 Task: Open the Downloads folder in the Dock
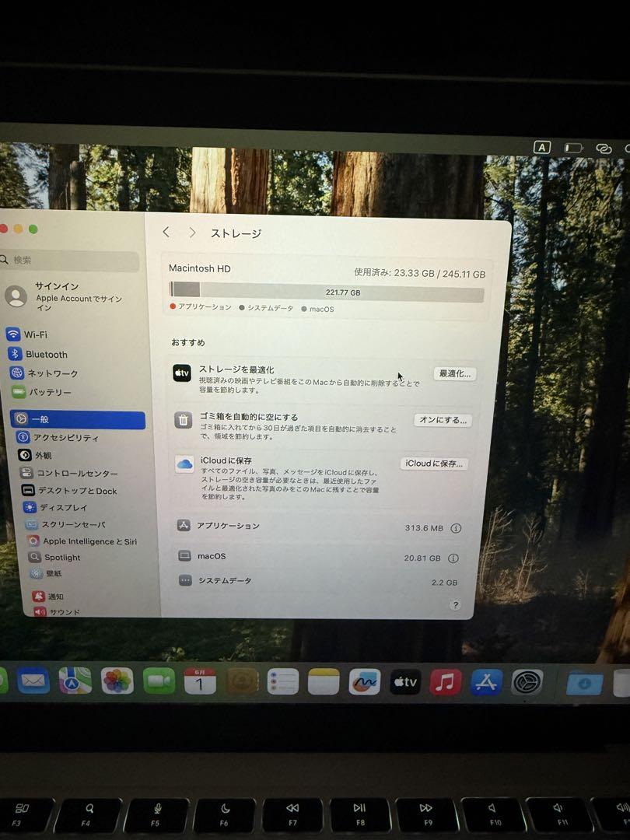coord(584,683)
